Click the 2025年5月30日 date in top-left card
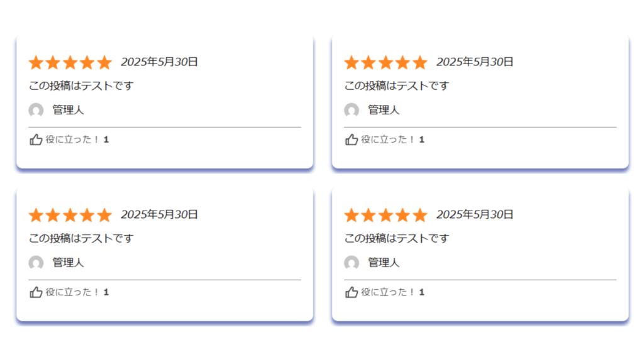 [x=159, y=62]
